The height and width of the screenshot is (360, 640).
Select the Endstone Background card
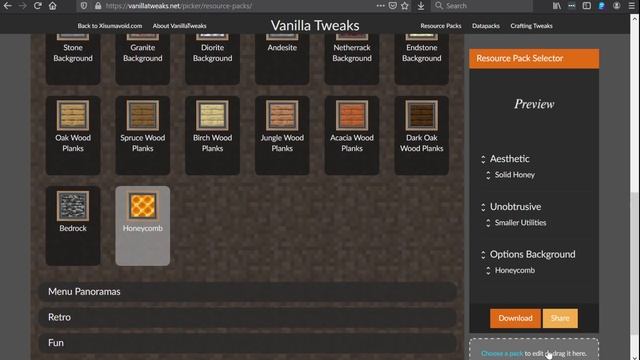click(x=422, y=59)
